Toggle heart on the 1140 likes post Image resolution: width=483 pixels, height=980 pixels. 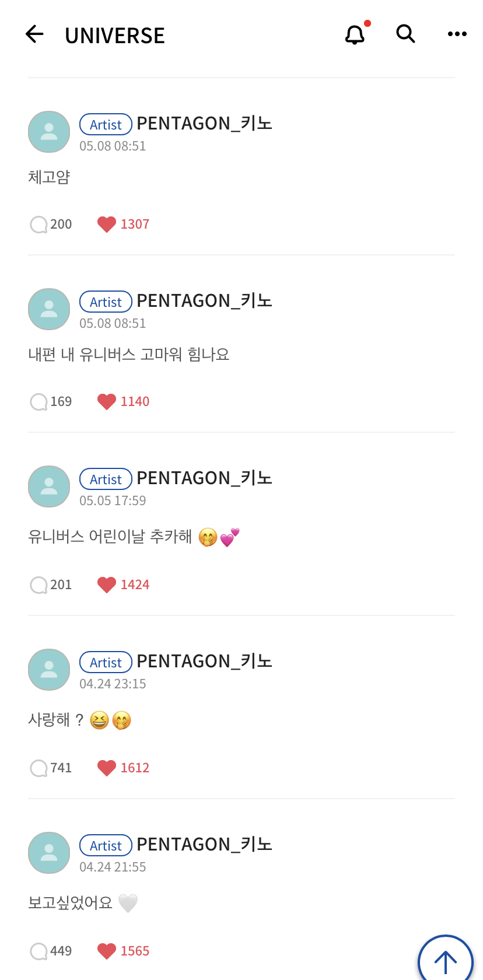coord(107,402)
